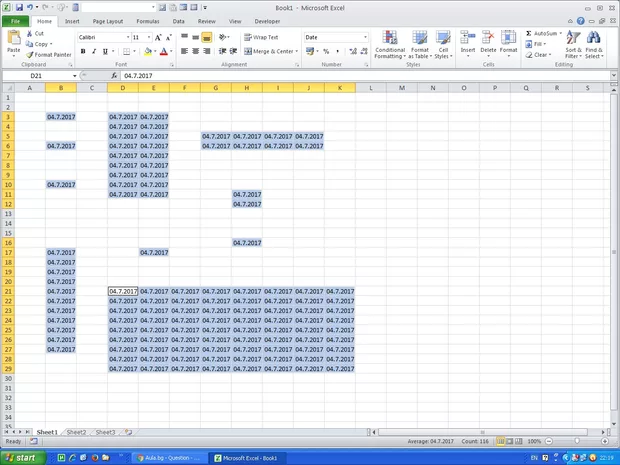Toggle Italic formatting
This screenshot has width=620, height=465.
(x=95, y=51)
